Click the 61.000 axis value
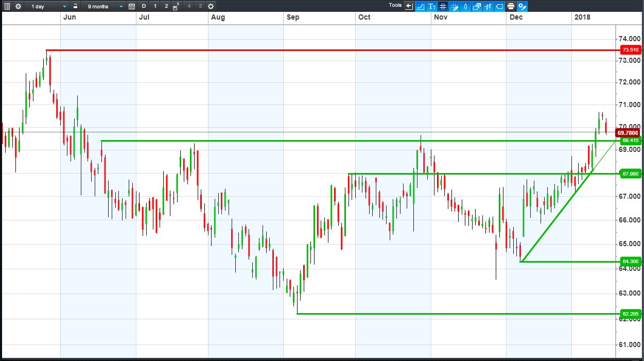The height and width of the screenshot is (361, 644). tap(629, 345)
